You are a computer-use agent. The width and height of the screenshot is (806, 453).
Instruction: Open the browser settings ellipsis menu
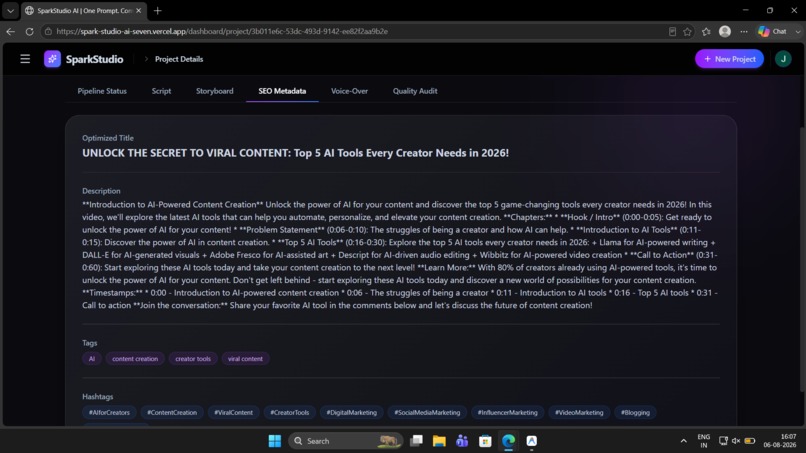(744, 31)
